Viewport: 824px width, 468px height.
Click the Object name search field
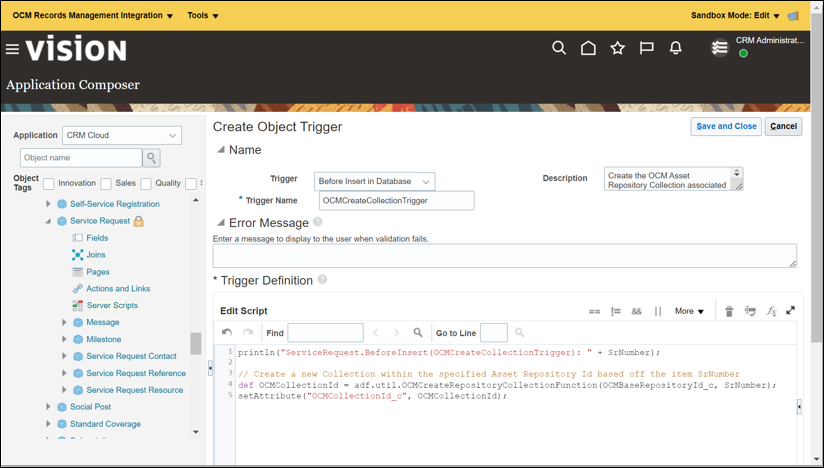[x=81, y=158]
